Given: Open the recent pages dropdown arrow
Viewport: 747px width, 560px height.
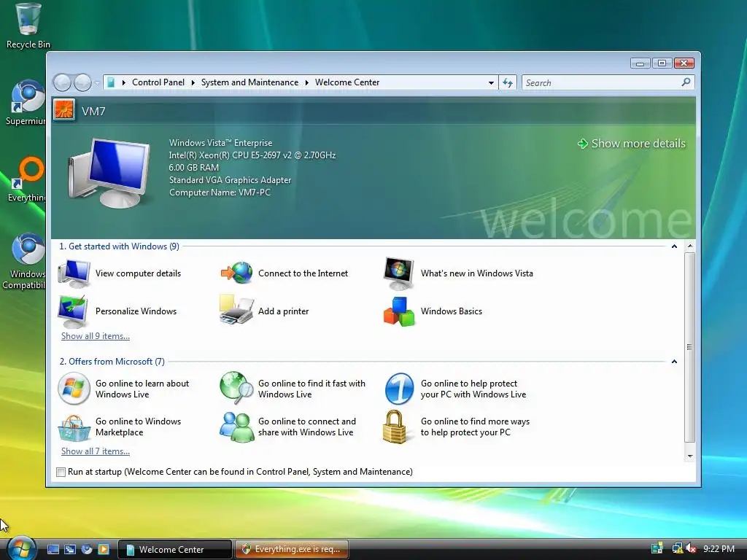Looking at the screenshot, I should [97, 83].
